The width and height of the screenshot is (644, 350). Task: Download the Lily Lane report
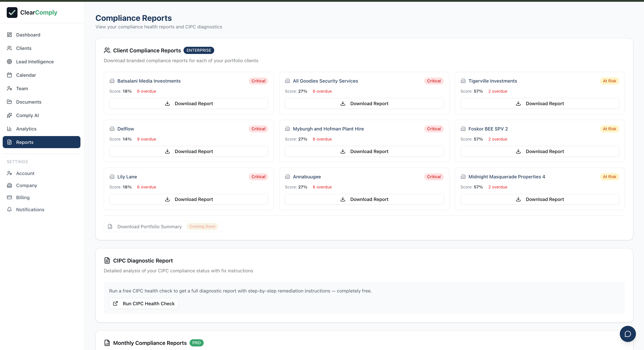189,199
